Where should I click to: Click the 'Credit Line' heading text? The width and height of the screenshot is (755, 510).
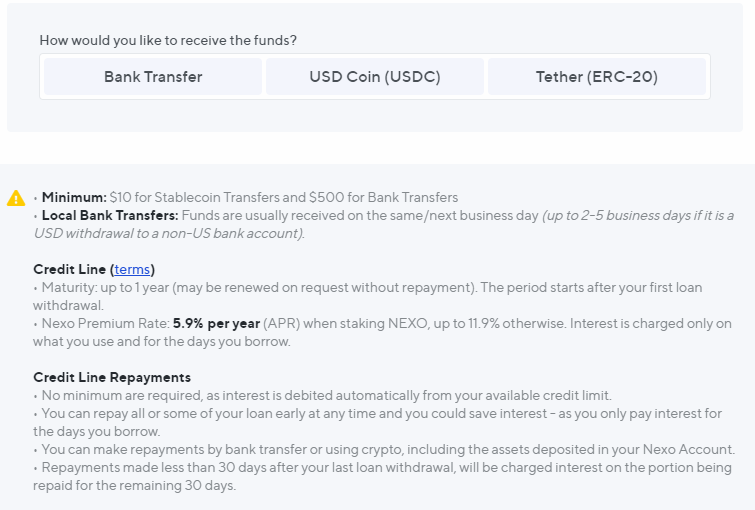(69, 269)
